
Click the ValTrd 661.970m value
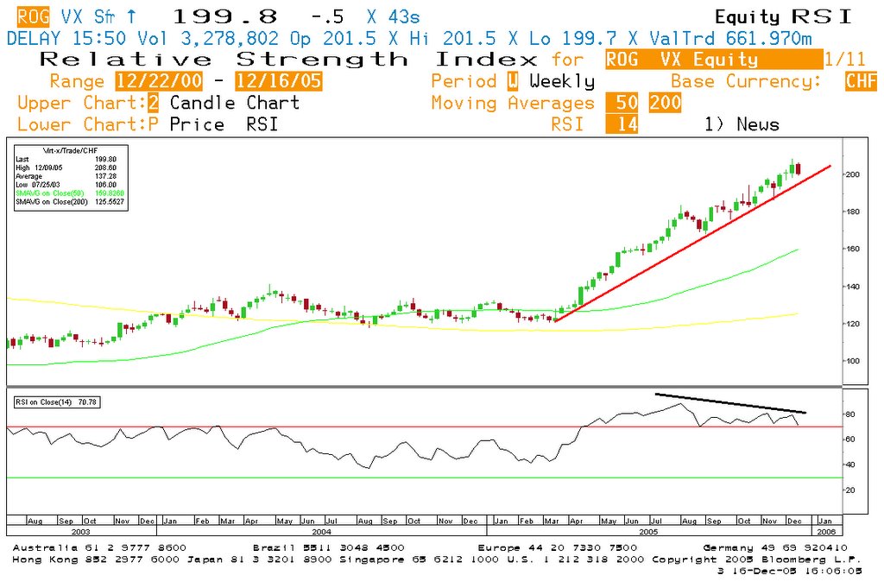click(730, 38)
